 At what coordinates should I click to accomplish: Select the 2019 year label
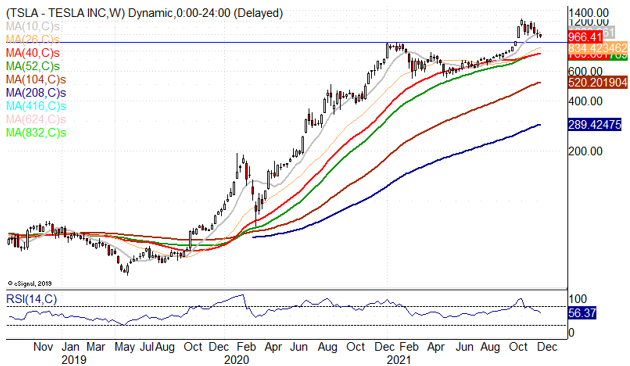tap(74, 360)
